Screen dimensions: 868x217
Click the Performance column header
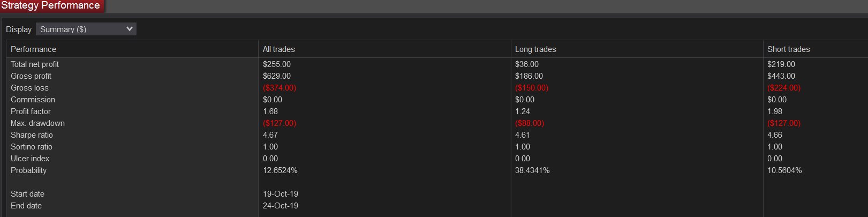[33, 49]
